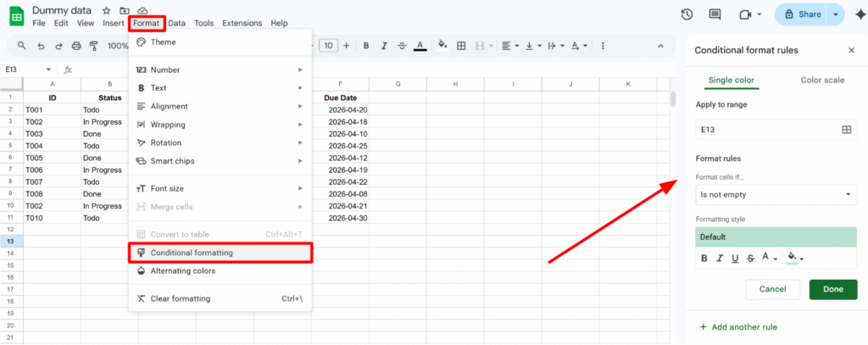The height and width of the screenshot is (345, 868).
Task: Click Add another rule link
Action: [x=737, y=326]
